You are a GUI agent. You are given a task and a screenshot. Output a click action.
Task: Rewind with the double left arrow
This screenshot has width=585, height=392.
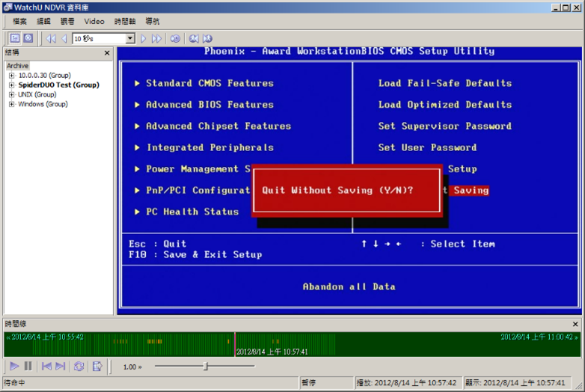pyautogui.click(x=51, y=38)
